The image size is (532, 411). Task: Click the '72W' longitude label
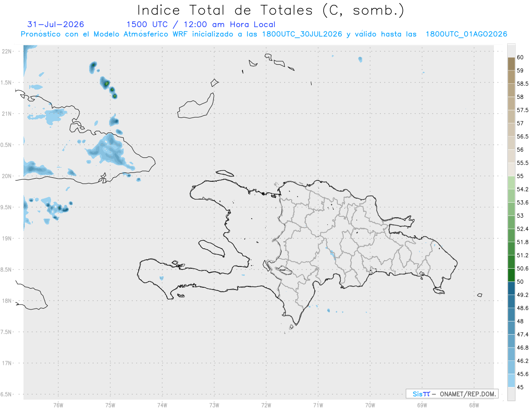pyautogui.click(x=266, y=405)
